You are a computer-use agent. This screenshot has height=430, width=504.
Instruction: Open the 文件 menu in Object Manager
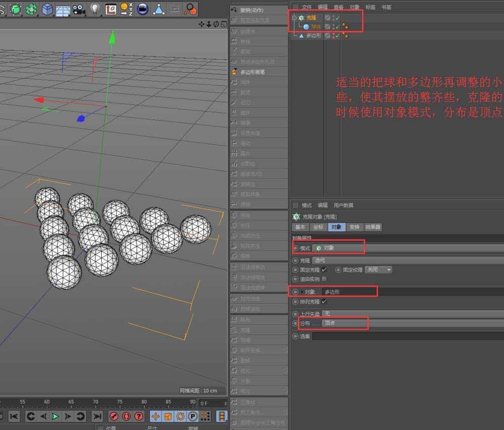pos(305,7)
